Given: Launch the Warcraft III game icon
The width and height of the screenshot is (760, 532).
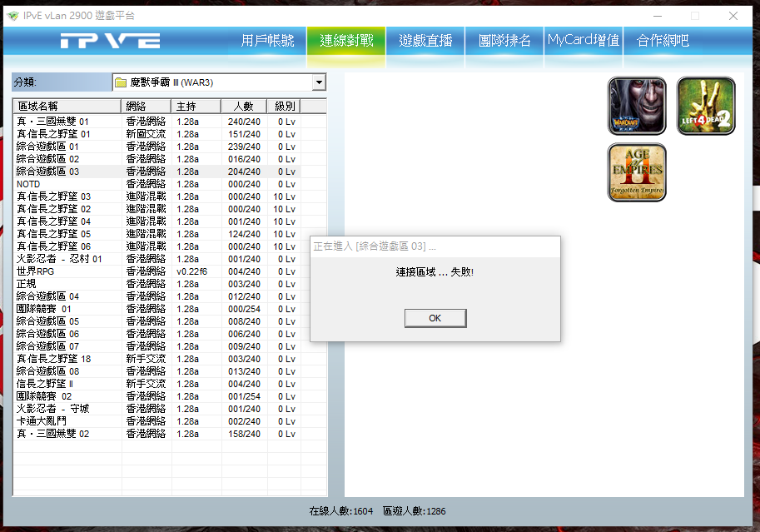Looking at the screenshot, I should (637, 106).
